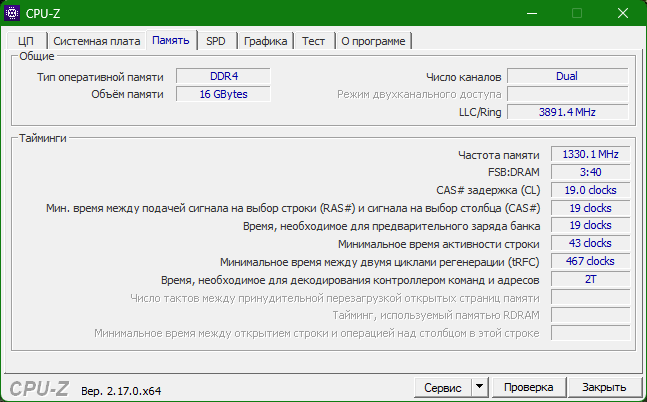This screenshot has height=402, width=647.
Task: Switch to the ЦП tab
Action: coord(26,41)
